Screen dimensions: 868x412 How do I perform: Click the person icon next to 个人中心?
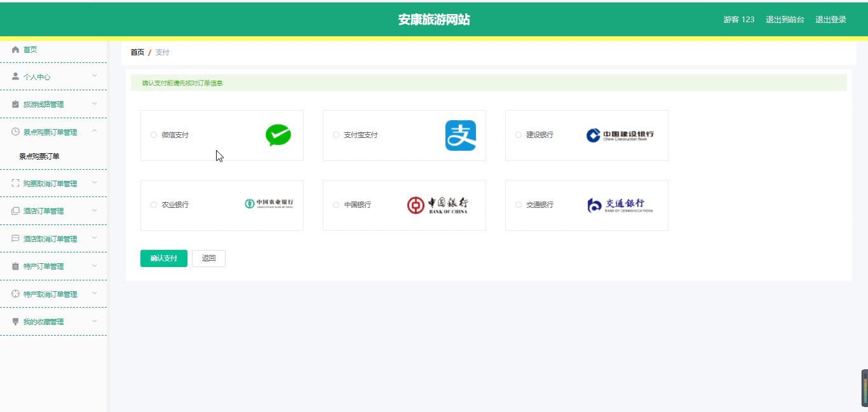coord(16,76)
